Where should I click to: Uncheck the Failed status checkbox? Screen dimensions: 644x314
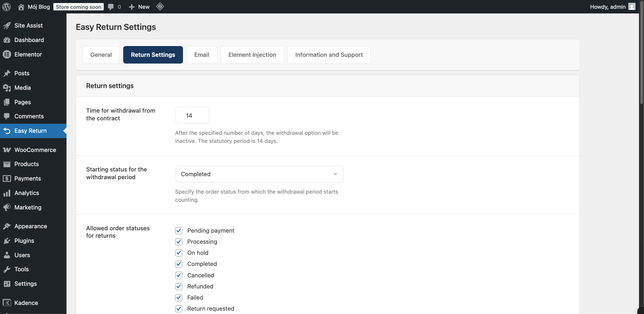(x=179, y=298)
